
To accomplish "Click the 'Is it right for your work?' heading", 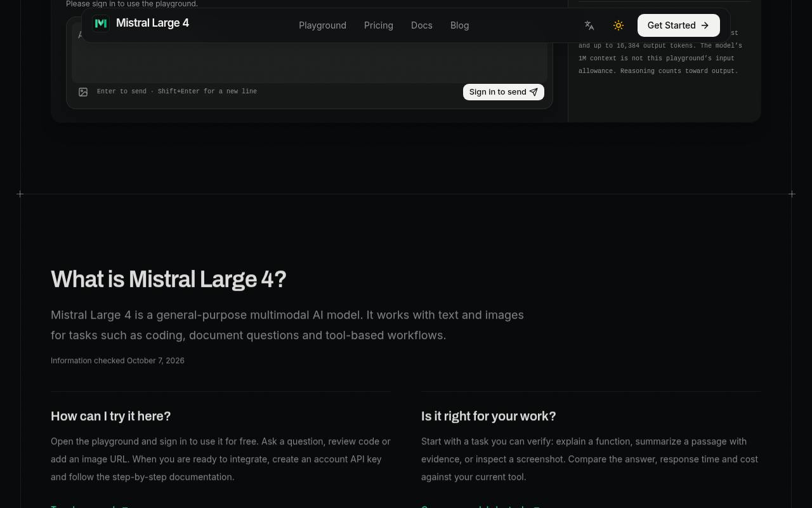I will pos(488,416).
